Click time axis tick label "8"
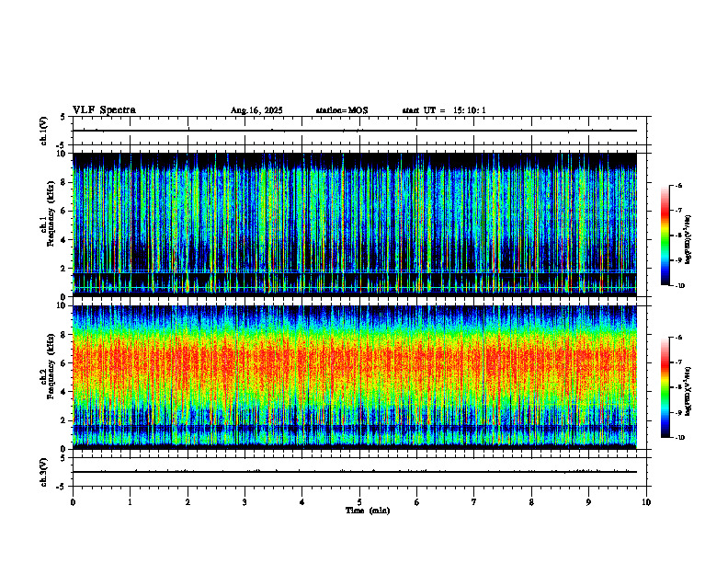728x563 pixels. pos(531,502)
